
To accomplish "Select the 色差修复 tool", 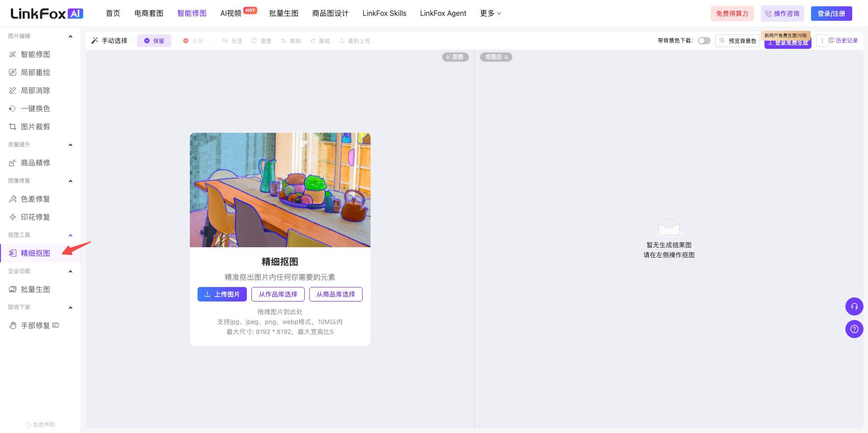I will (x=35, y=199).
